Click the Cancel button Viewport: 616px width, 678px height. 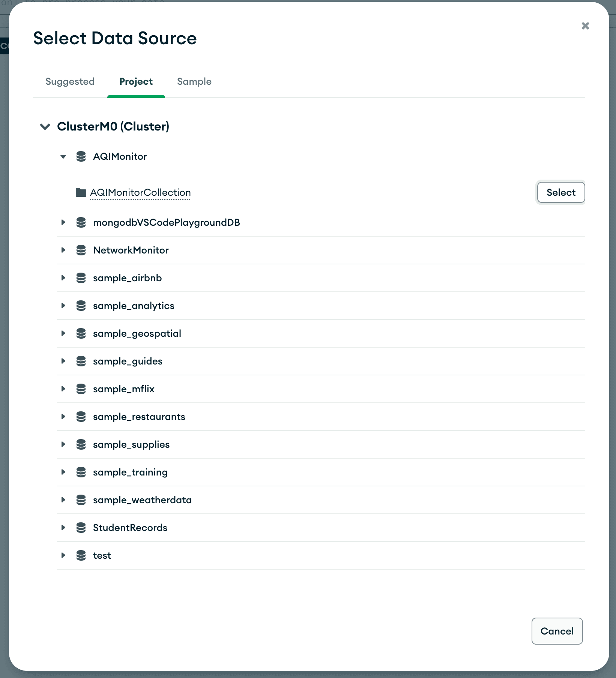557,631
